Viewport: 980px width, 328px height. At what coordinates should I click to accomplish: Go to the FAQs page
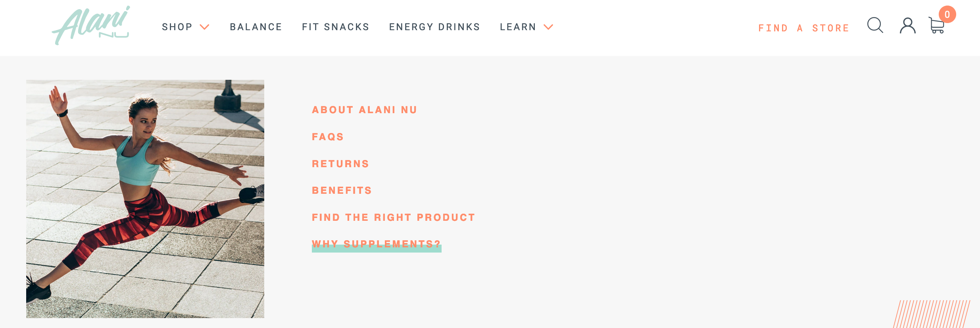(x=328, y=137)
